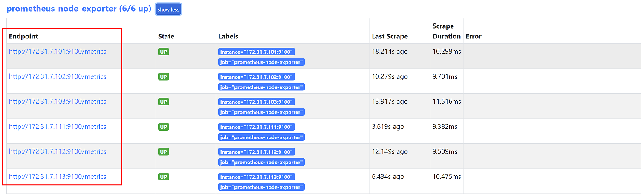This screenshot has height=195, width=644.
Task: Open the 172.31.7.101:9100 metrics endpoint
Action: coord(58,52)
